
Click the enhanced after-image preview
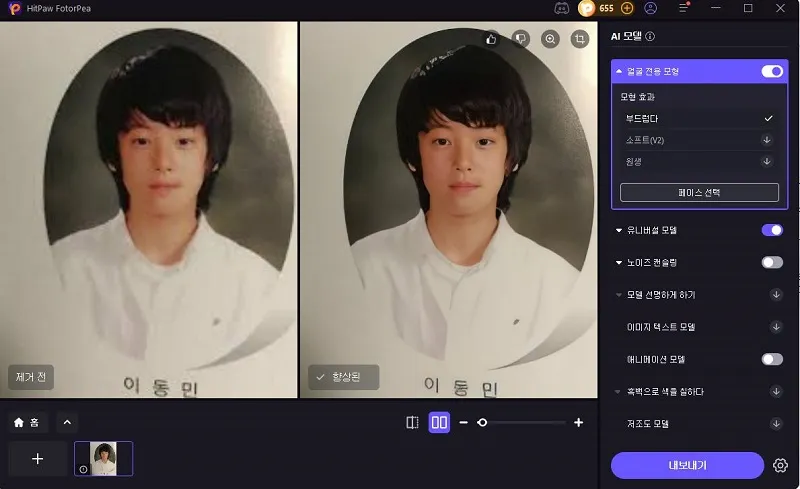(x=448, y=209)
